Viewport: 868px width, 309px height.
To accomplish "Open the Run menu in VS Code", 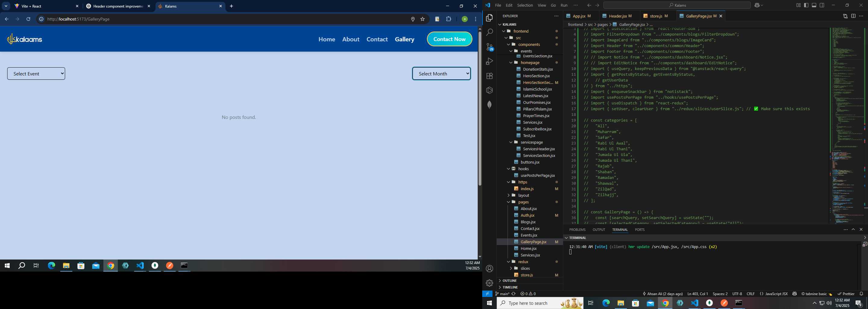I will (564, 5).
